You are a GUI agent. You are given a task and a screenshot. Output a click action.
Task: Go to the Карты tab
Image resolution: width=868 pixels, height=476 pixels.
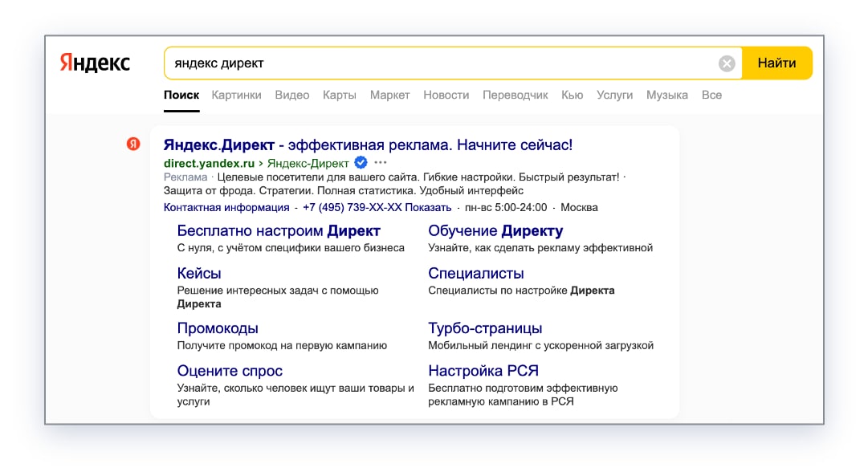(x=339, y=95)
